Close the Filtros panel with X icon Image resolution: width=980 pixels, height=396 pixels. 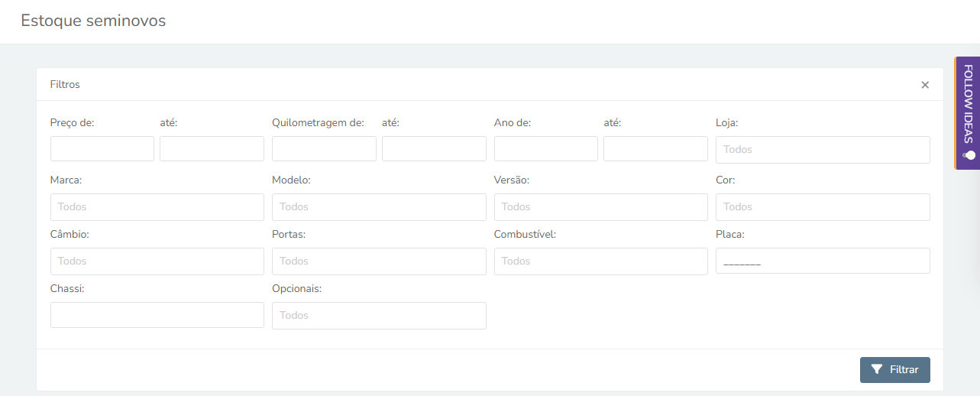point(925,85)
